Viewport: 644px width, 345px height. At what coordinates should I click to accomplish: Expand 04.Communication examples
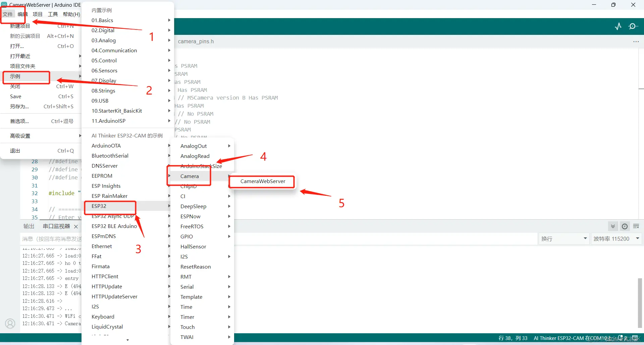click(x=128, y=50)
